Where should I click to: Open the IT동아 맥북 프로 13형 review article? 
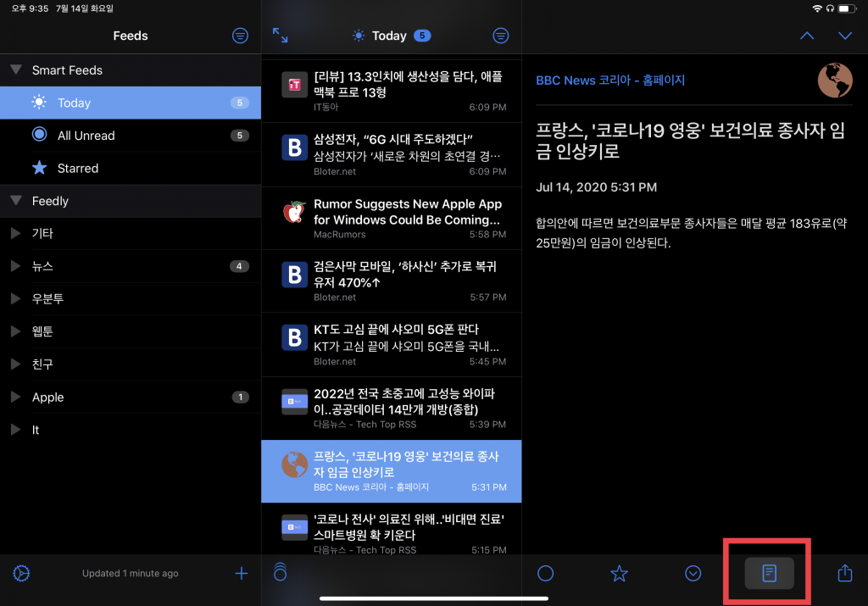point(392,92)
